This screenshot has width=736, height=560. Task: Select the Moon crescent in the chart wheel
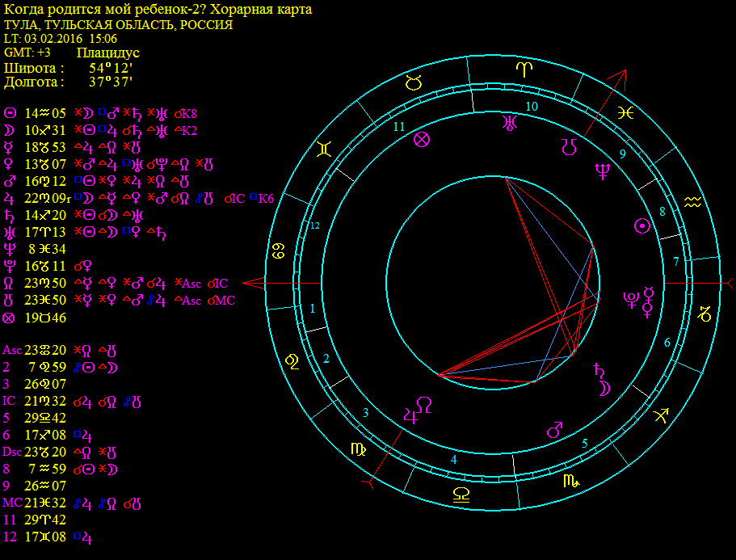(x=604, y=388)
